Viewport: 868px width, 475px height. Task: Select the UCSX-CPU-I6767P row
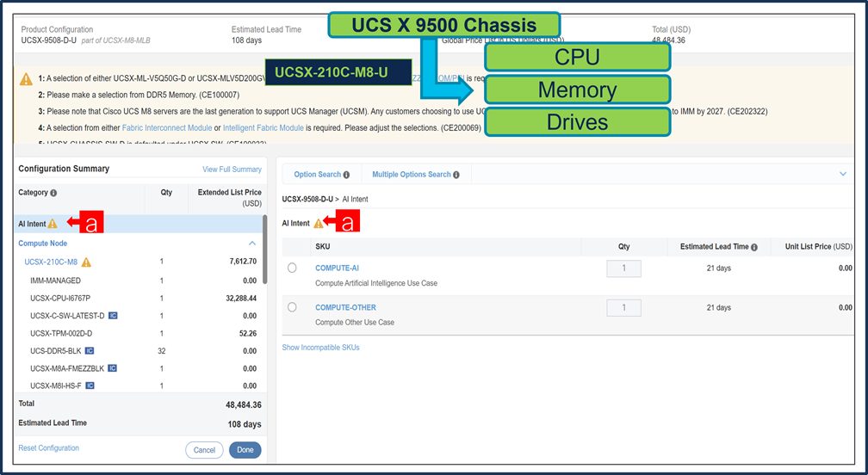pos(138,298)
